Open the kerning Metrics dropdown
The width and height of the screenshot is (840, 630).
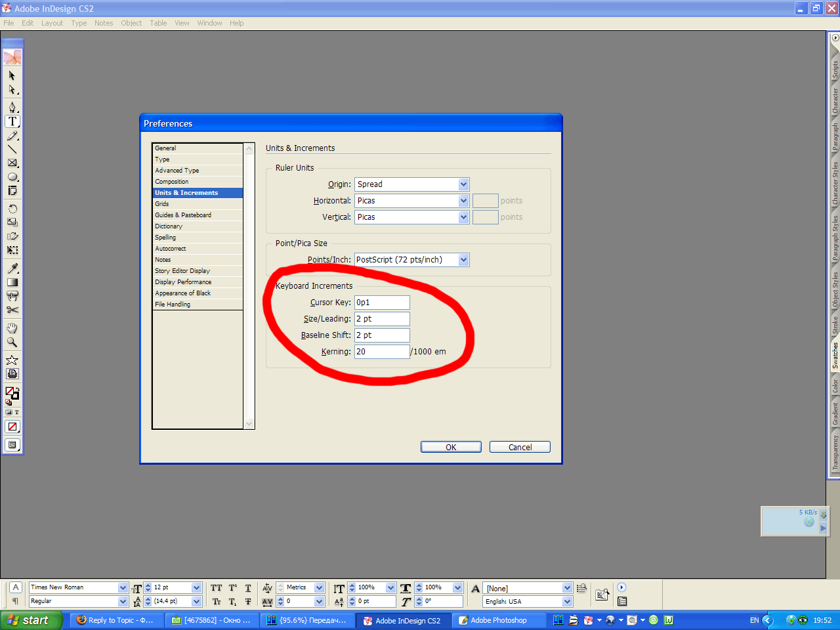(320, 588)
